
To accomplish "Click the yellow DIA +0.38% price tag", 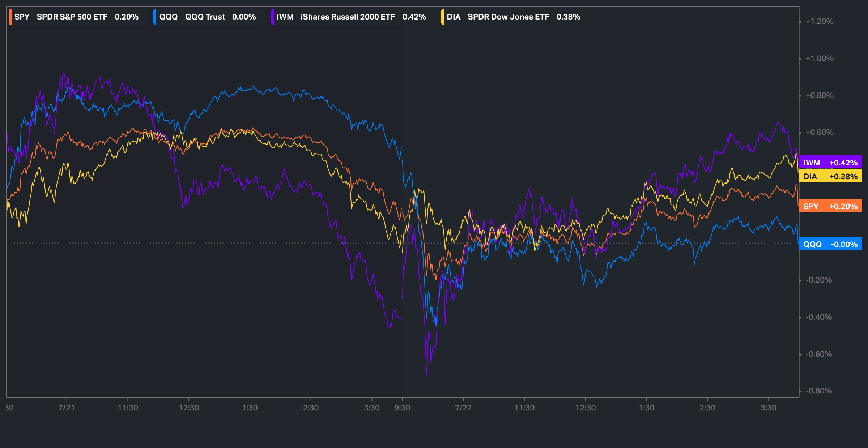I will [x=830, y=176].
